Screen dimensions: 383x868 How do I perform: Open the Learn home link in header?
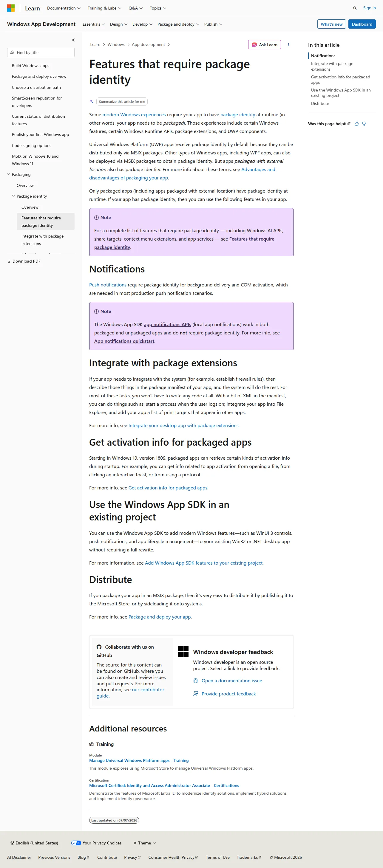click(33, 8)
